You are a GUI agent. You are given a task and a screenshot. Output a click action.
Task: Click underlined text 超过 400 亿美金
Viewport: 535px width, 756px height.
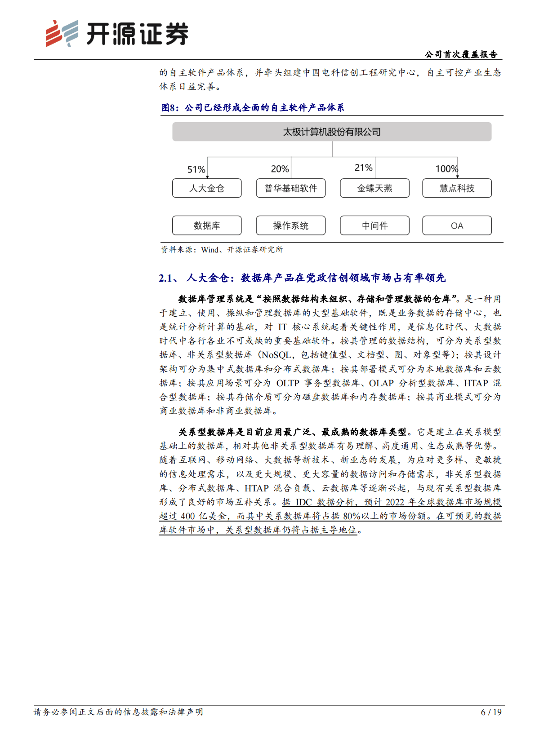pos(330,516)
